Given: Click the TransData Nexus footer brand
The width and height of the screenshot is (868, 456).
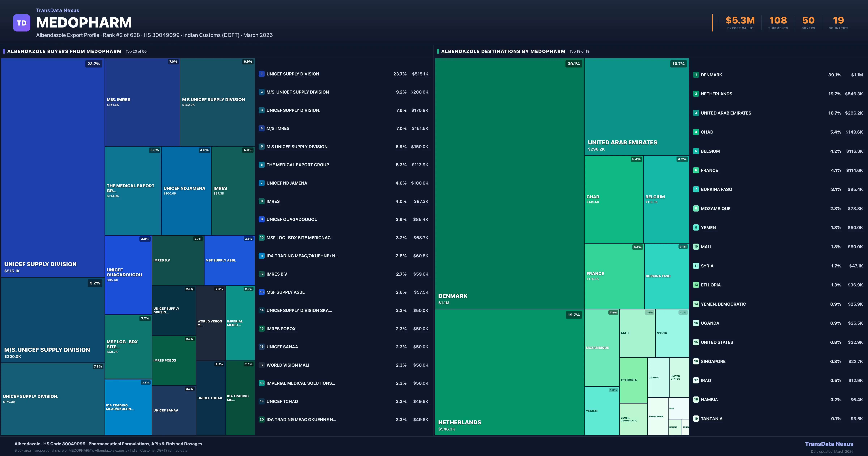Looking at the screenshot, I should (x=829, y=444).
